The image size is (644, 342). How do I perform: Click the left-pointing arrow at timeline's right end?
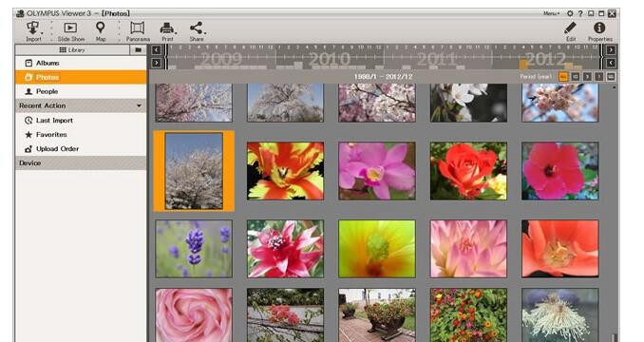(611, 63)
